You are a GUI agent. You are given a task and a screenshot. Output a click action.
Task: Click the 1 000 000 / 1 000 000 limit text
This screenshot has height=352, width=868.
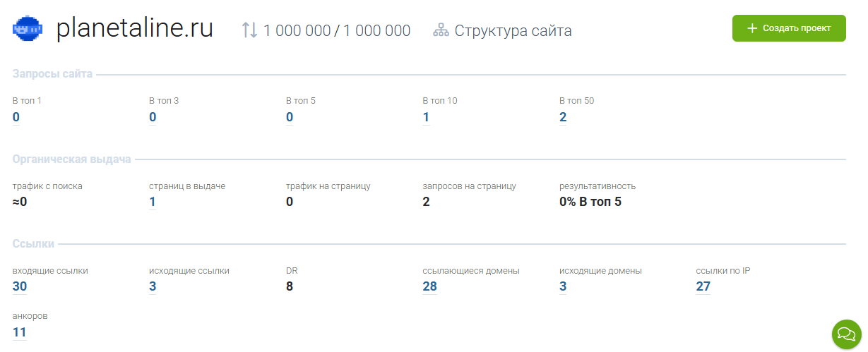pyautogui.click(x=337, y=31)
